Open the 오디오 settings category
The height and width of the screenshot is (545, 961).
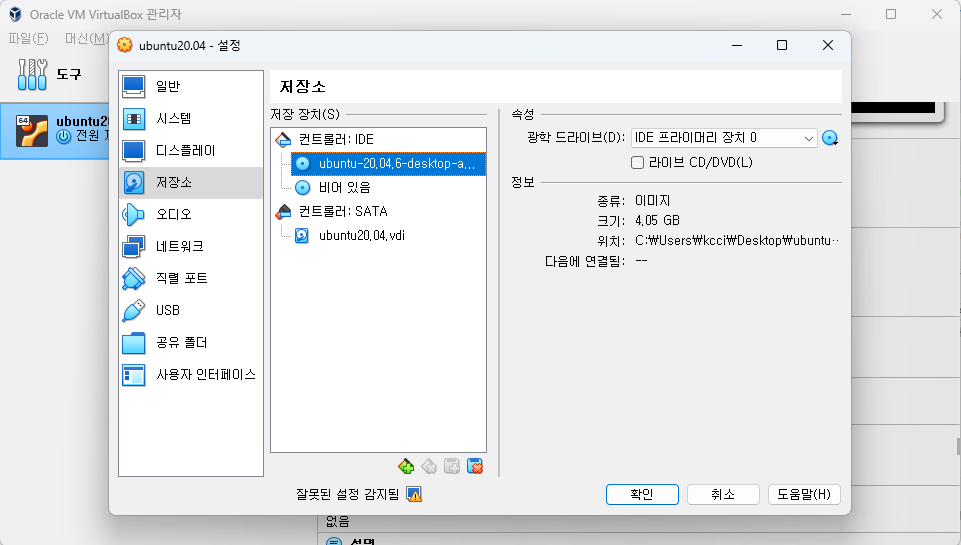191,214
